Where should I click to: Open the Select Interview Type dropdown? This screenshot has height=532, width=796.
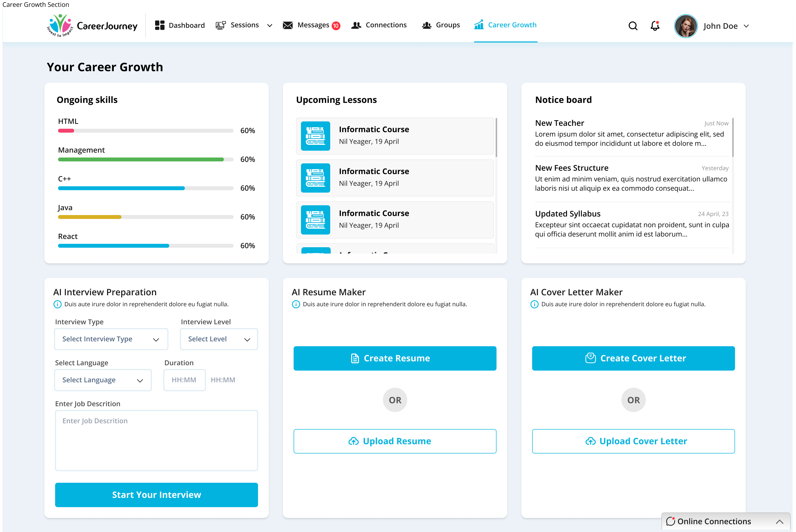(111, 339)
